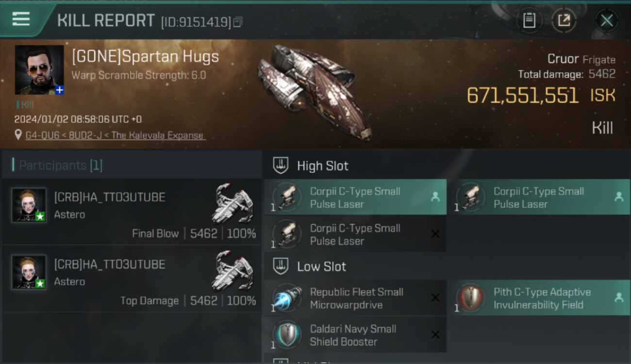This screenshot has height=364, width=631.
Task: Share the kill report externally
Action: (x=564, y=20)
